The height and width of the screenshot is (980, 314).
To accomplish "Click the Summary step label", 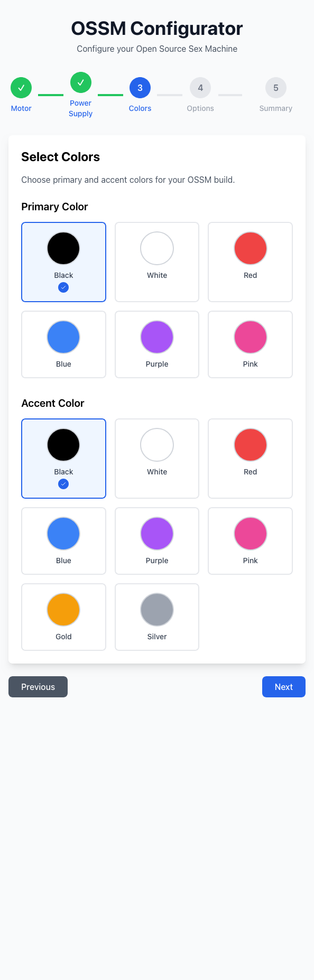I will [275, 108].
